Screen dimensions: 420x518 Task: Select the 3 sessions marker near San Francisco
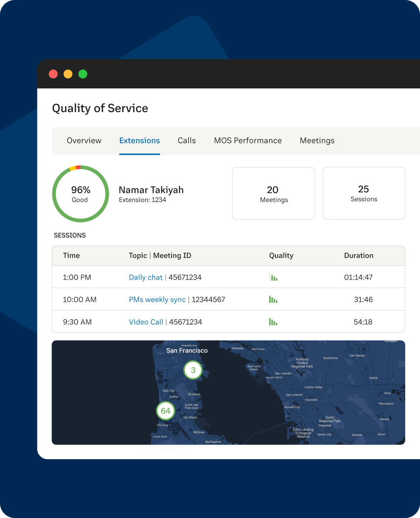tap(193, 370)
